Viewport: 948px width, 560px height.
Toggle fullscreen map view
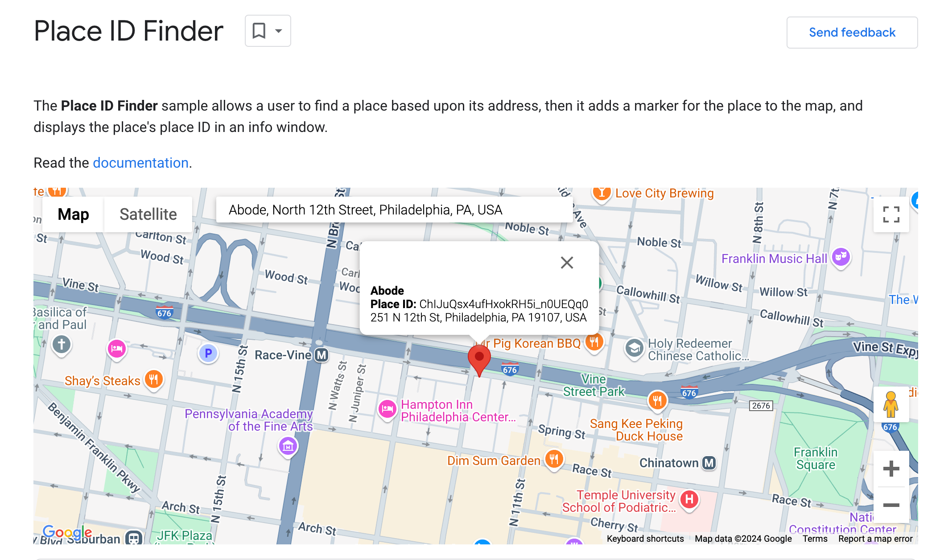click(891, 214)
